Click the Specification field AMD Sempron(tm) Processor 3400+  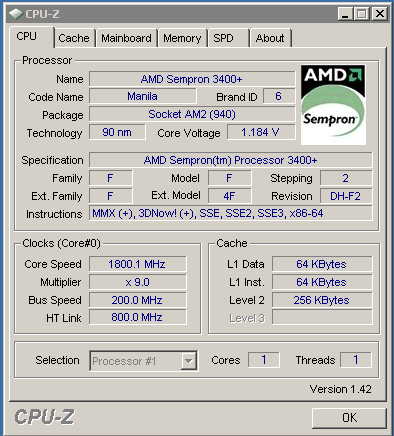click(231, 160)
